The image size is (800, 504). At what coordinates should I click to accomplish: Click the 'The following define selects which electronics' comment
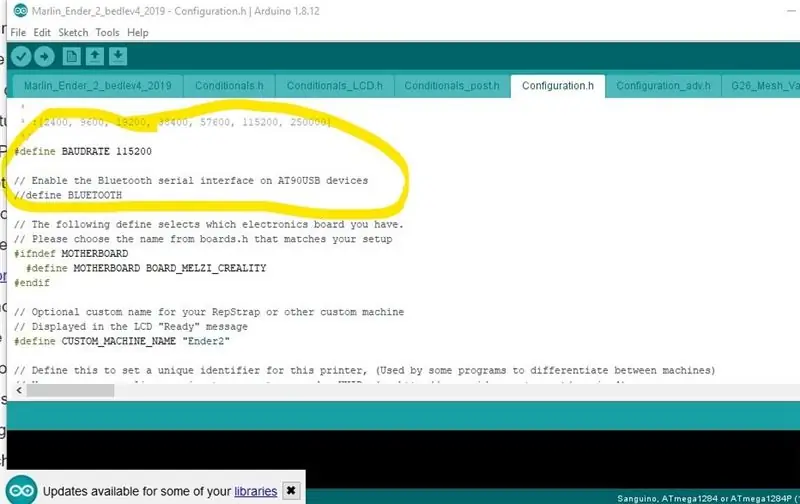tap(209, 224)
